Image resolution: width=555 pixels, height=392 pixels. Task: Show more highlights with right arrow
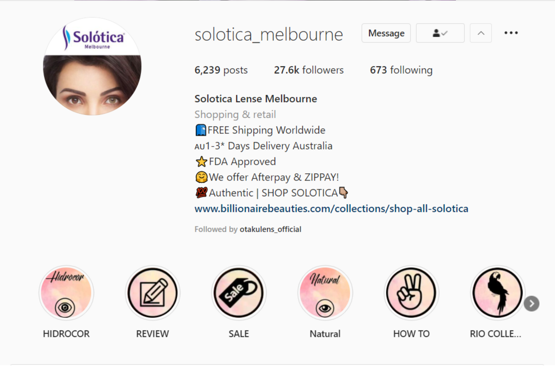[x=531, y=304]
